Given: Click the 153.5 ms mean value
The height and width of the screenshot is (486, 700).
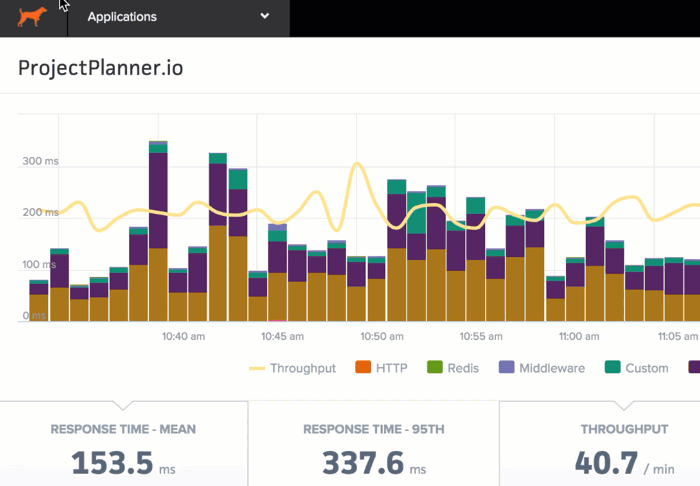Looking at the screenshot, I should point(123,463).
